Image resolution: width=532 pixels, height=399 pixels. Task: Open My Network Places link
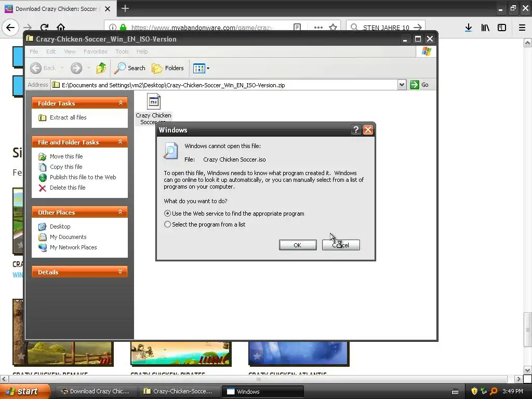click(73, 247)
